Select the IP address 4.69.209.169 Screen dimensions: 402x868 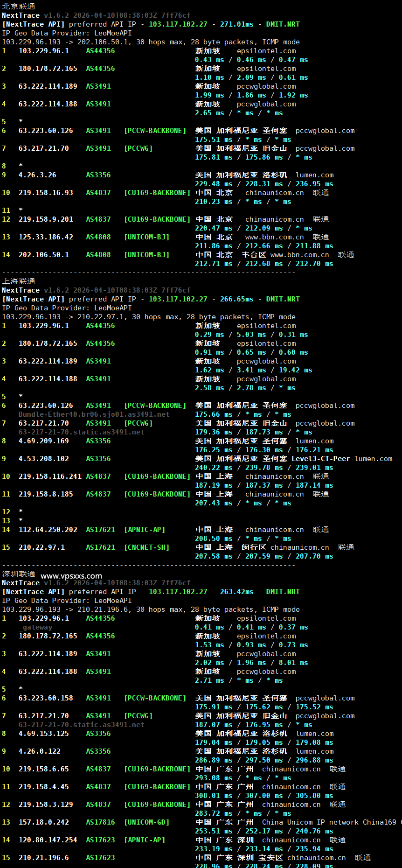point(44,441)
